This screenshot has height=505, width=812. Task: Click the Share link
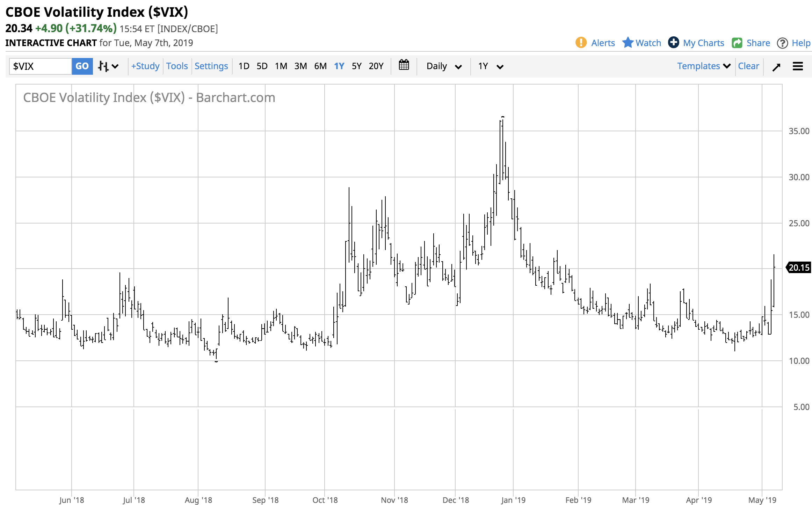click(758, 43)
